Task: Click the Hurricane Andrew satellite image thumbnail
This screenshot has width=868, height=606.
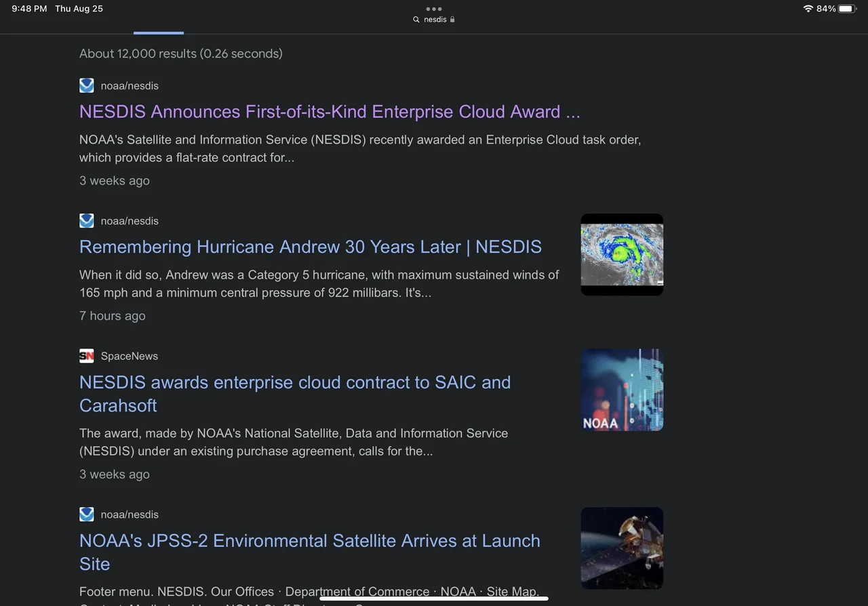Action: [x=622, y=254]
